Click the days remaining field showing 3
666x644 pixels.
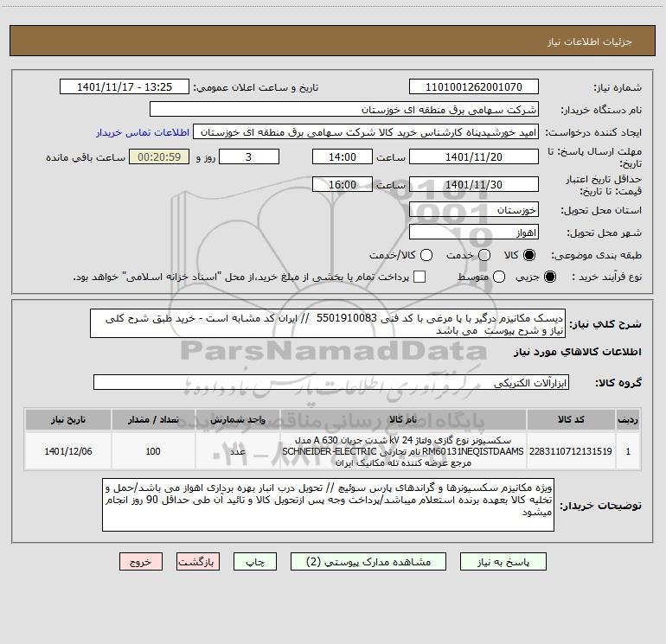pos(249,156)
